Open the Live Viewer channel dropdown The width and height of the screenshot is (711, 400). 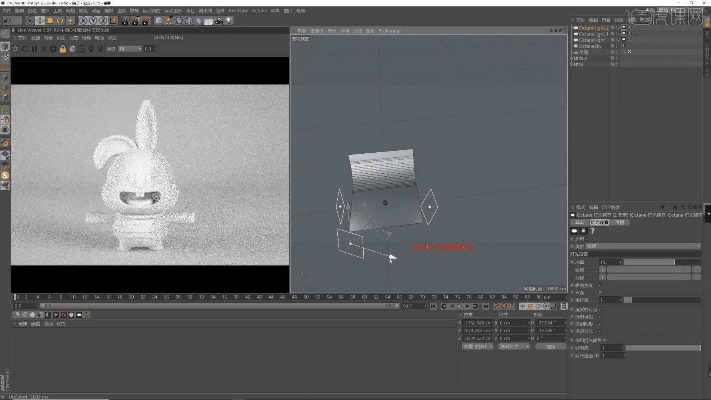pos(130,48)
